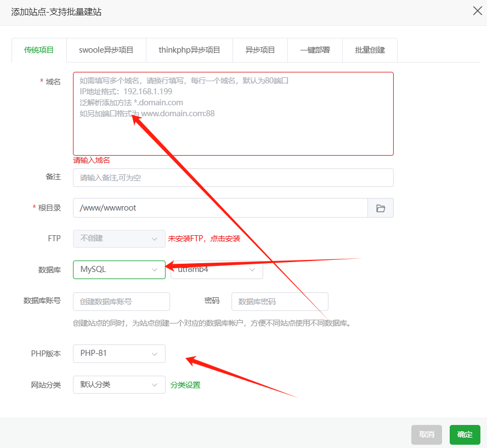Cancel the dialog with 取消 button
Screen dimensions: 487x448
tap(426, 434)
